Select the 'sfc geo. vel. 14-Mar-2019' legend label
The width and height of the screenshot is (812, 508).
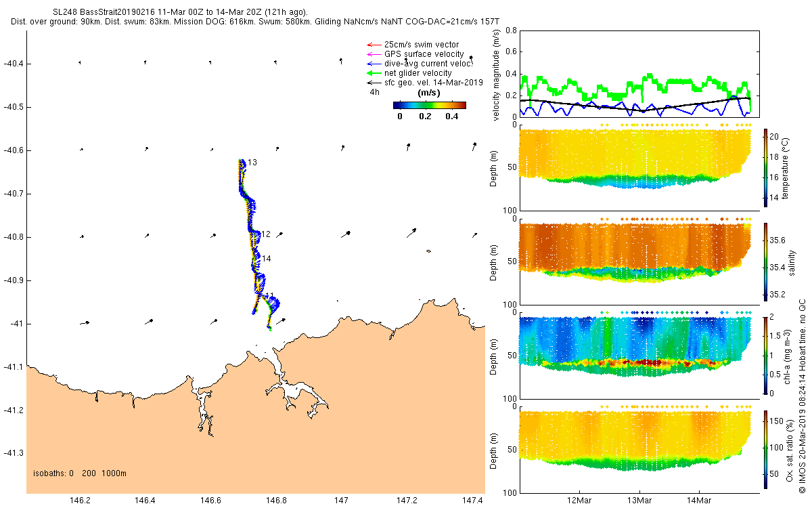433,83
